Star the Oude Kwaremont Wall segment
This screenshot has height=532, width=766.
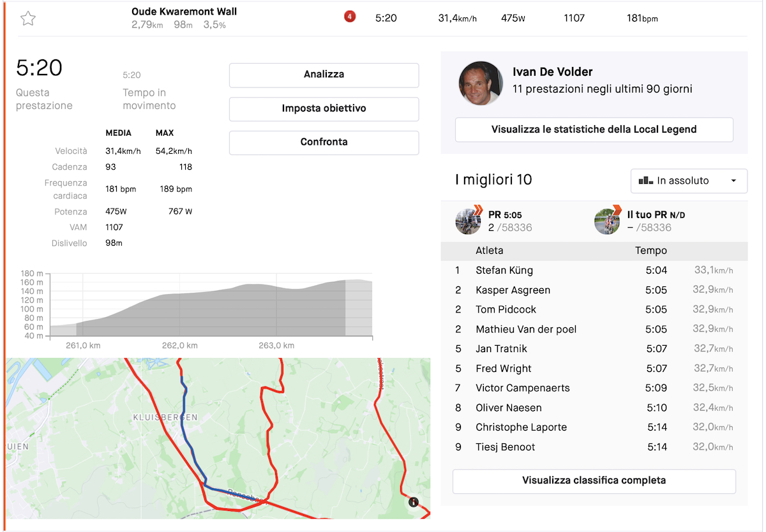pyautogui.click(x=27, y=18)
